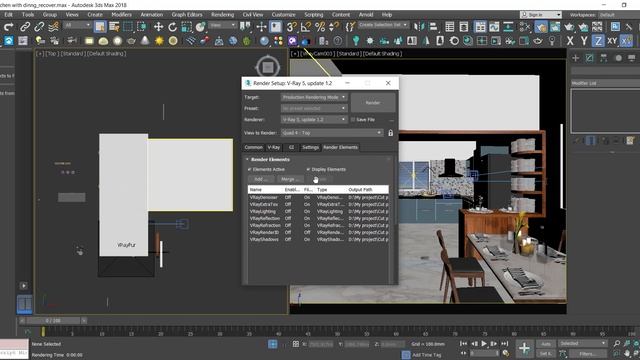The height and width of the screenshot is (360, 640).
Task: Click Play Animation button
Action: [x=484, y=344]
